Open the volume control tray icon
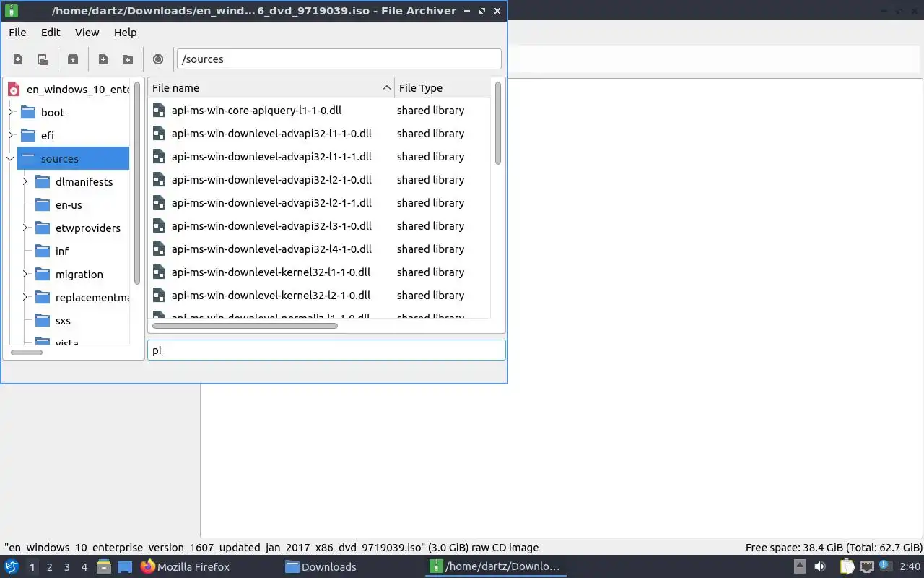Screen dimensions: 924x578 [820, 567]
